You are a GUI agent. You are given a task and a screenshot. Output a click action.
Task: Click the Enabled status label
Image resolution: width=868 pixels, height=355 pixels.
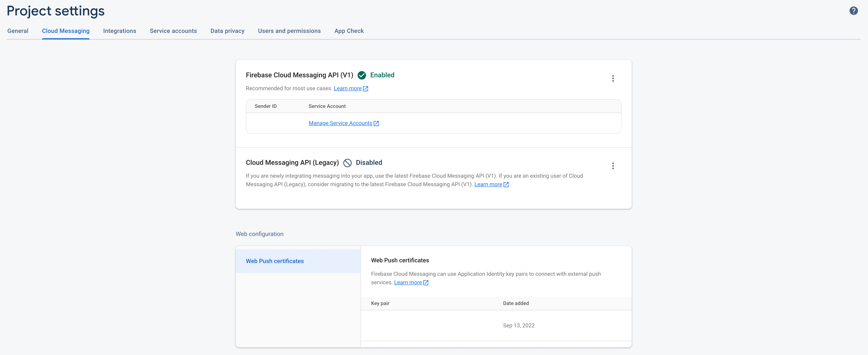pyautogui.click(x=382, y=75)
